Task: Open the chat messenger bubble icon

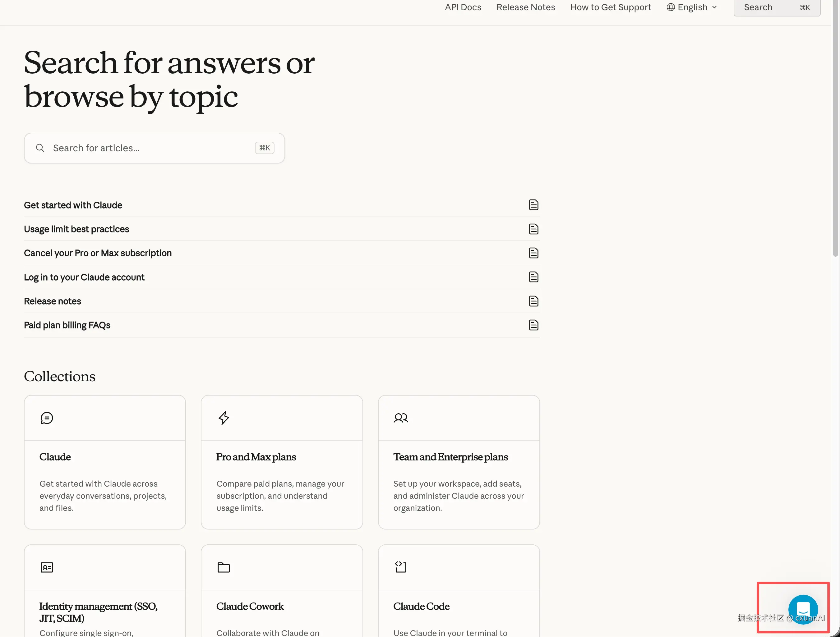Action: click(x=803, y=609)
